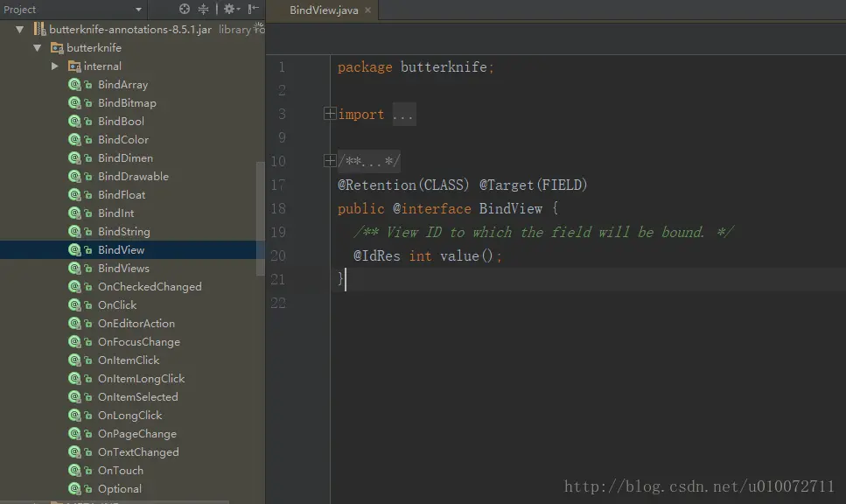Expand the internal package folder

(54, 66)
